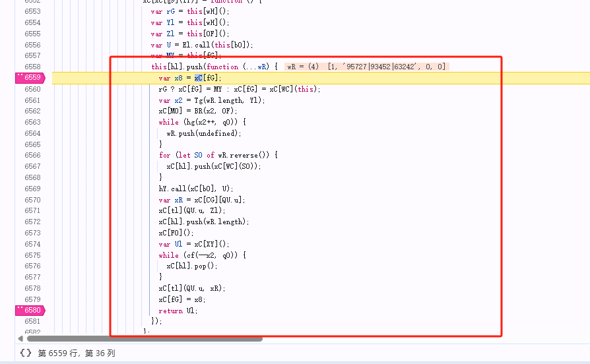Click line number 6556 in gutter

tap(32, 45)
